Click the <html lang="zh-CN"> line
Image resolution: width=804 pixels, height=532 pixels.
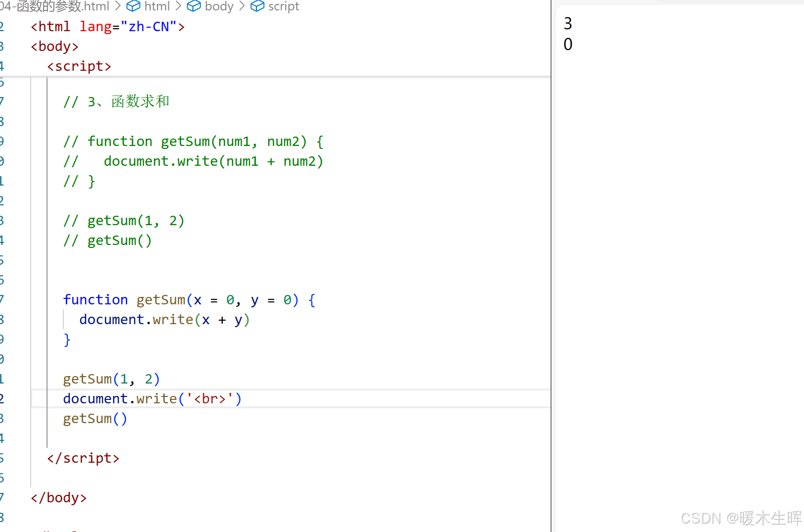point(107,26)
